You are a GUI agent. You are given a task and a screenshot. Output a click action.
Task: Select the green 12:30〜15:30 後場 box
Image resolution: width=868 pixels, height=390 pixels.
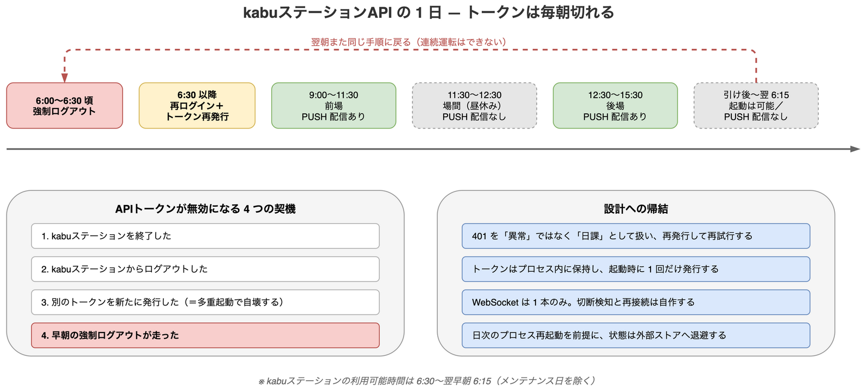point(615,106)
